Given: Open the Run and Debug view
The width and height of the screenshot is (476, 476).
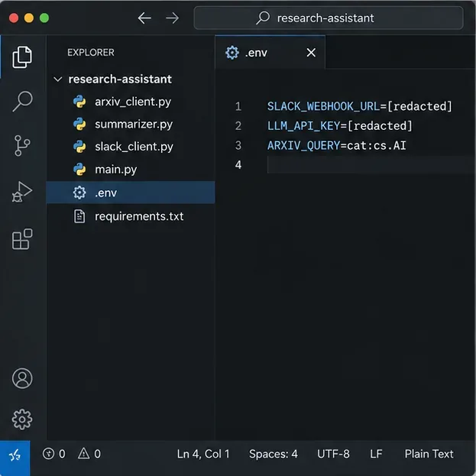Looking at the screenshot, I should 22,192.
